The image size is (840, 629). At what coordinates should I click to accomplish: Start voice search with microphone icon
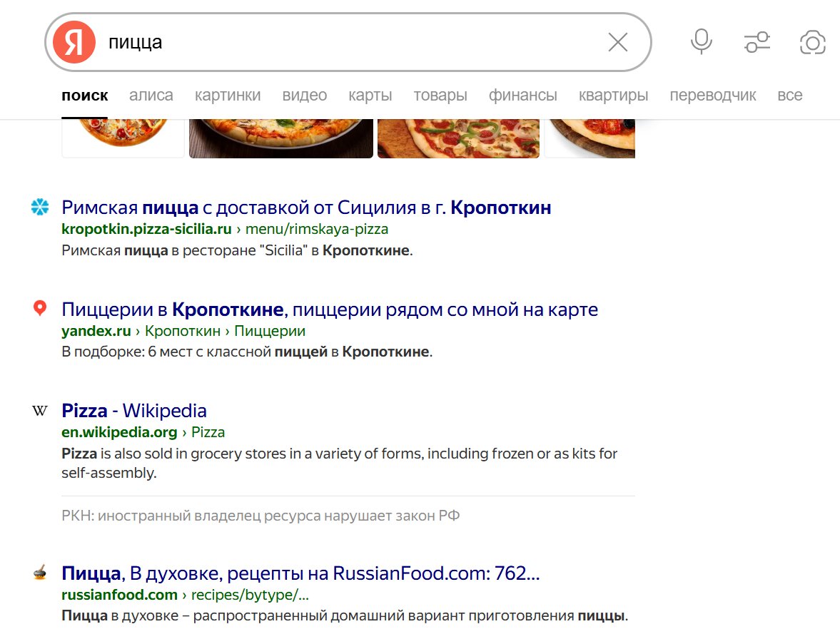coord(701,42)
